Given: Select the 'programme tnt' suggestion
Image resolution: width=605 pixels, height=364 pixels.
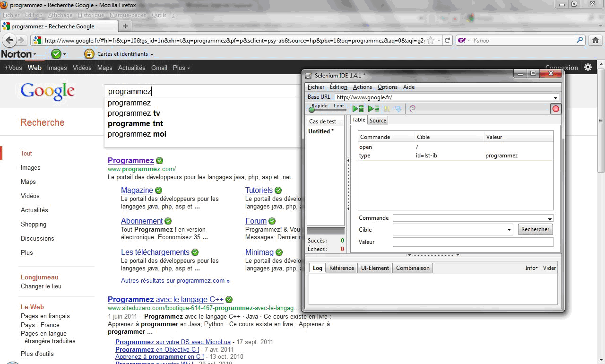Looking at the screenshot, I should point(135,124).
